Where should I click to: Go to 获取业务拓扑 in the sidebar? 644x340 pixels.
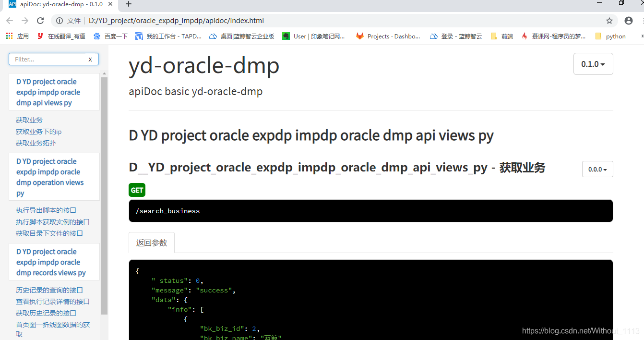click(36, 143)
